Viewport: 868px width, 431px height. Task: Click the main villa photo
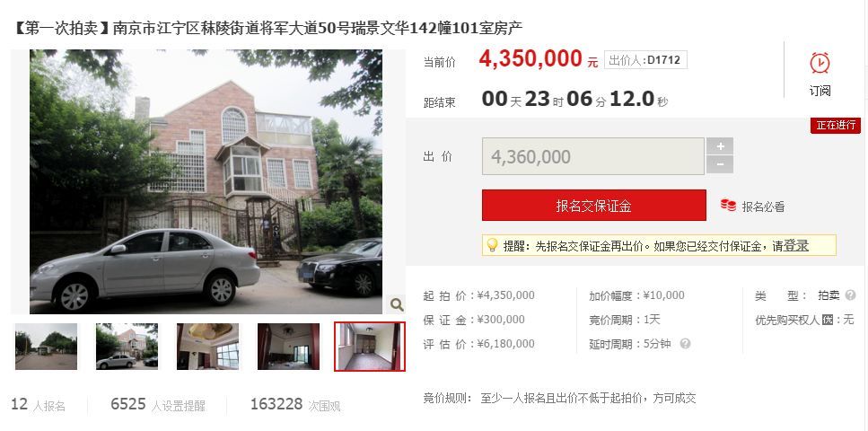pos(206,181)
